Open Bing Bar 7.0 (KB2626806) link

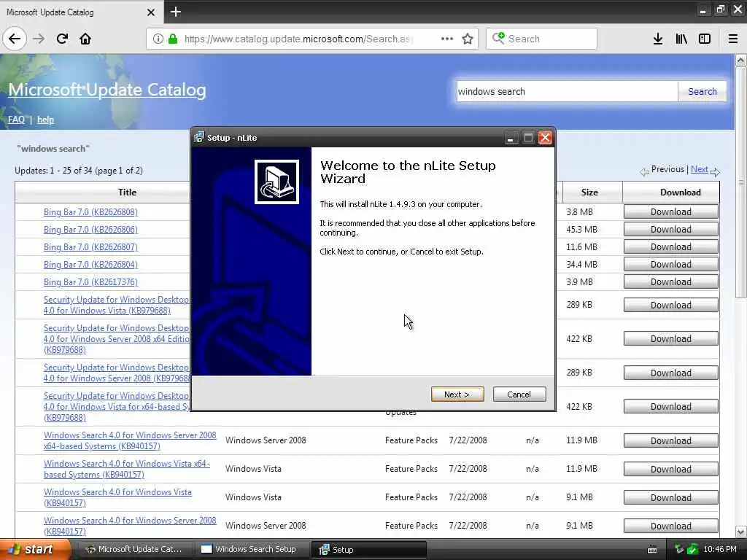click(90, 230)
